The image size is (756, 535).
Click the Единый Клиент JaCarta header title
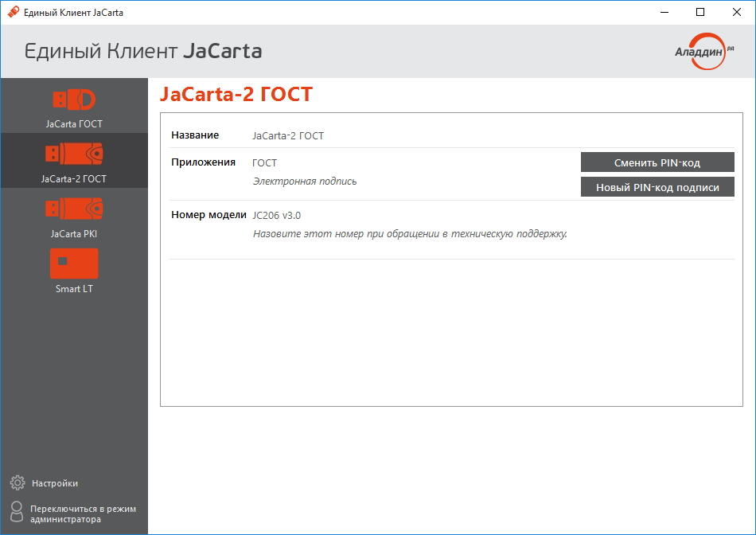click(x=143, y=51)
